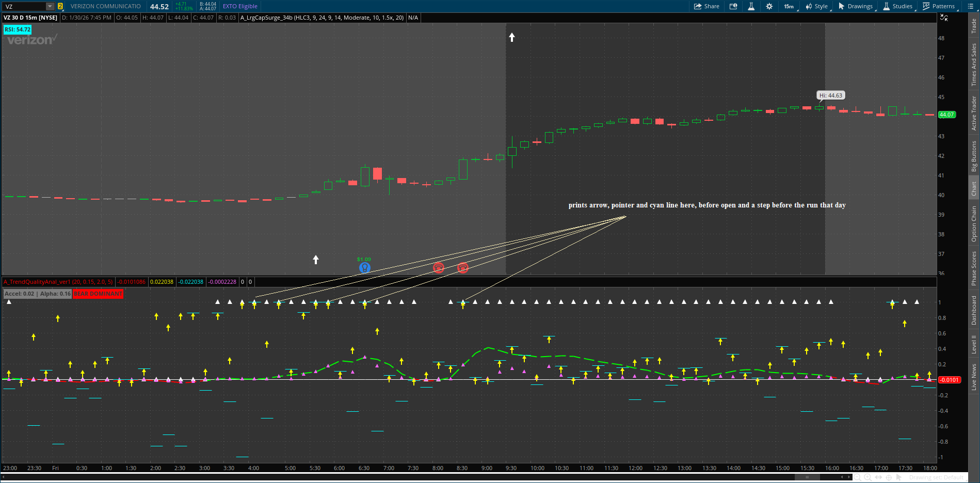Viewport: 980px width, 483px height.
Task: Click the Share button
Action: 706,6
